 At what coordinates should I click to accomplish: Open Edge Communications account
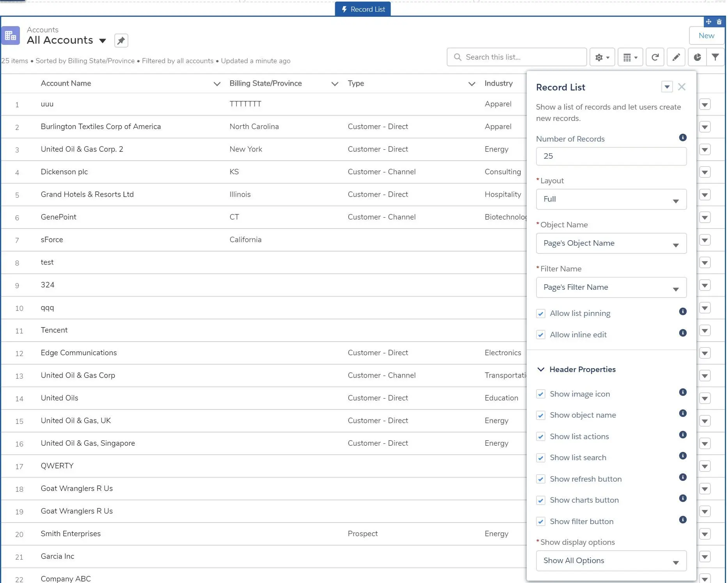pyautogui.click(x=79, y=353)
